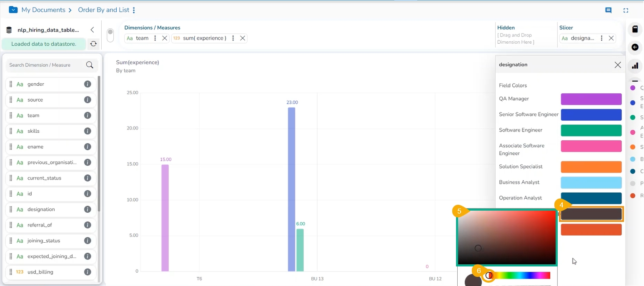Open options menu for team dimension
The image size is (644, 286).
click(155, 38)
